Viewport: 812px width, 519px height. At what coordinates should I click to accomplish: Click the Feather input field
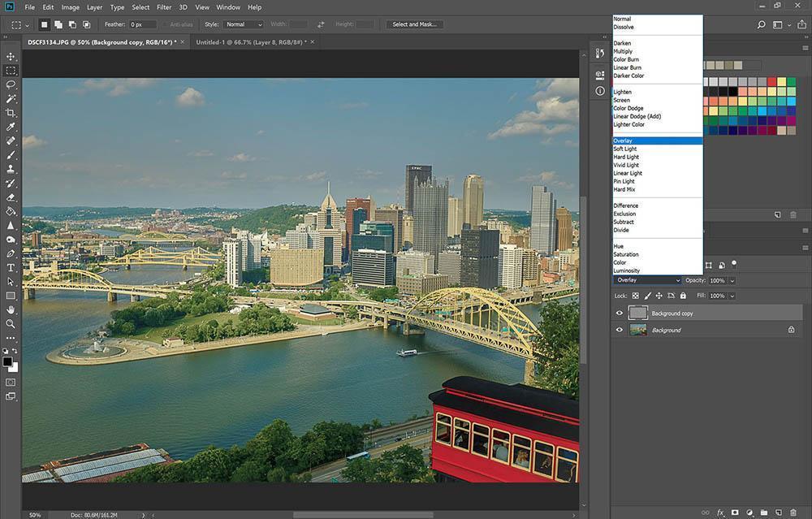click(141, 24)
